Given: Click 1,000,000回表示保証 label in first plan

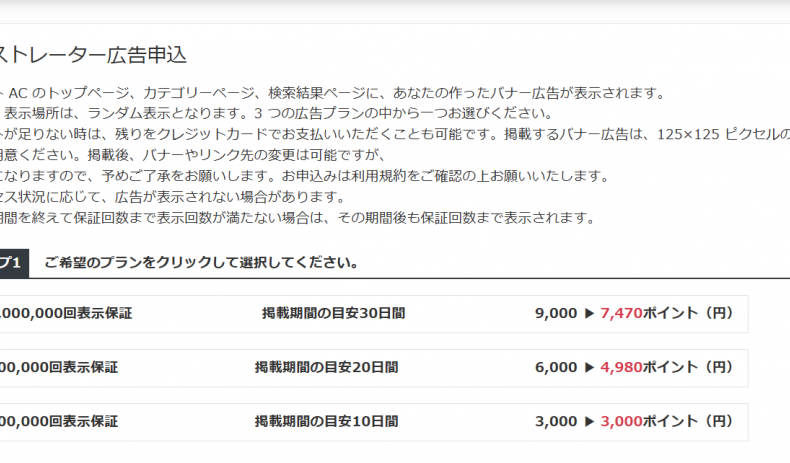Looking at the screenshot, I should tap(66, 313).
